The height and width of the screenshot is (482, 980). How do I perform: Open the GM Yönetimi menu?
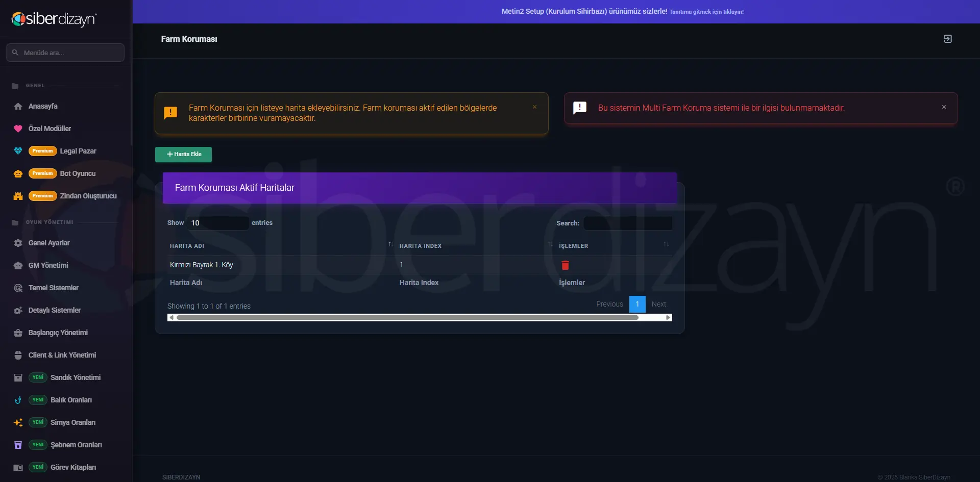tap(48, 265)
